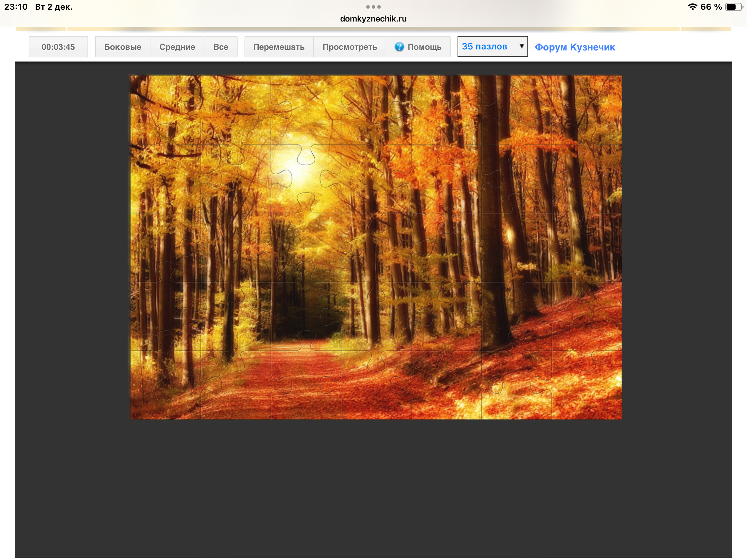Click the blue question mark Help icon

click(x=399, y=47)
